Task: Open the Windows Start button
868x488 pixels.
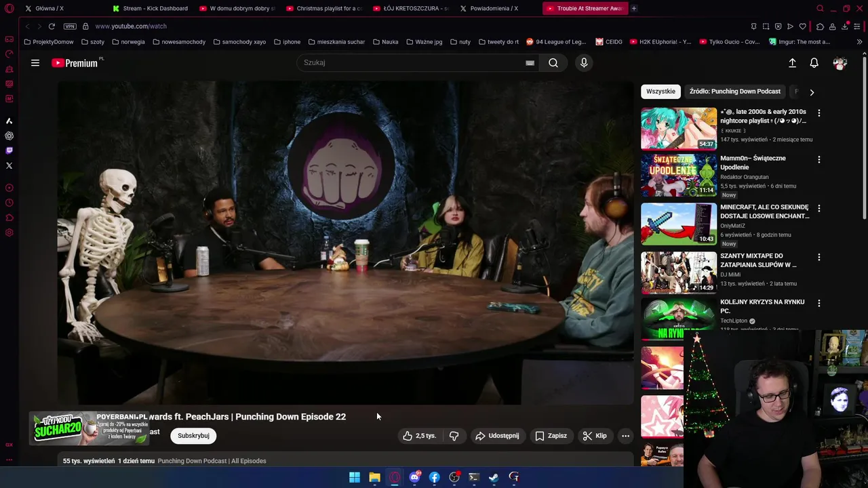Action: pyautogui.click(x=355, y=477)
